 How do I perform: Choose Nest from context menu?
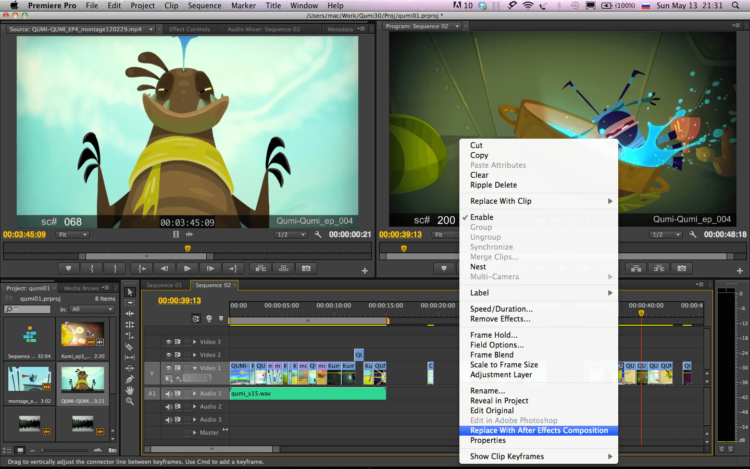(478, 267)
